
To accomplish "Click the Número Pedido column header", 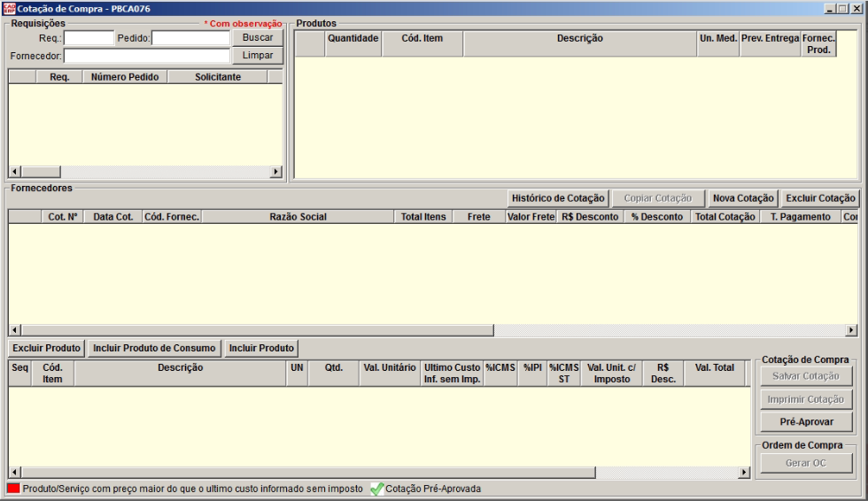I will [125, 77].
